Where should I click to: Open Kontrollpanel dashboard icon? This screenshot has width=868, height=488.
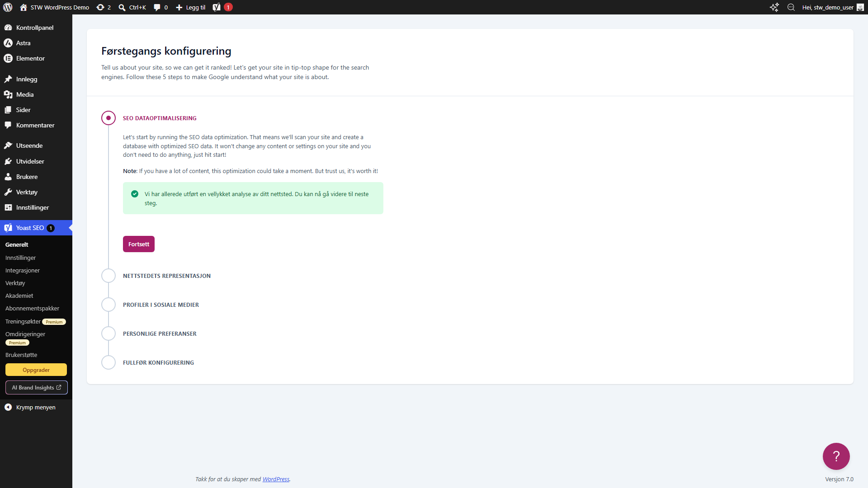pyautogui.click(x=8, y=28)
